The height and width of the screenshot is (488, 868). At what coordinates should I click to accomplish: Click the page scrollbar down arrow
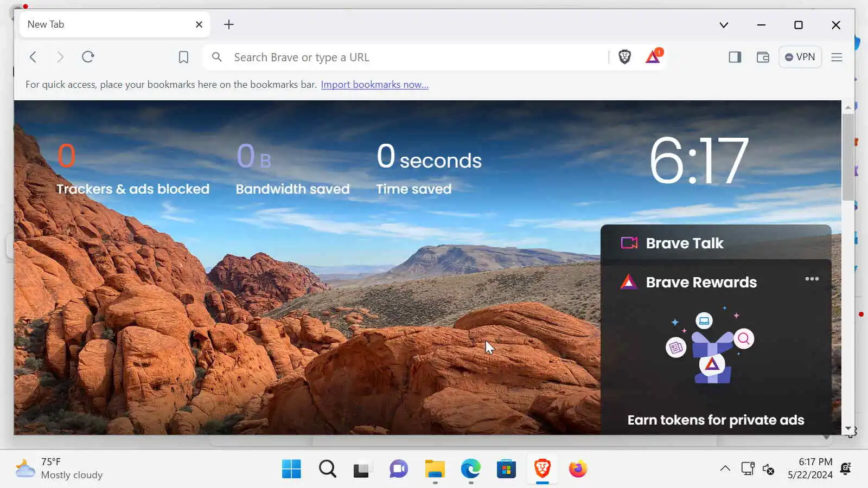tap(848, 428)
